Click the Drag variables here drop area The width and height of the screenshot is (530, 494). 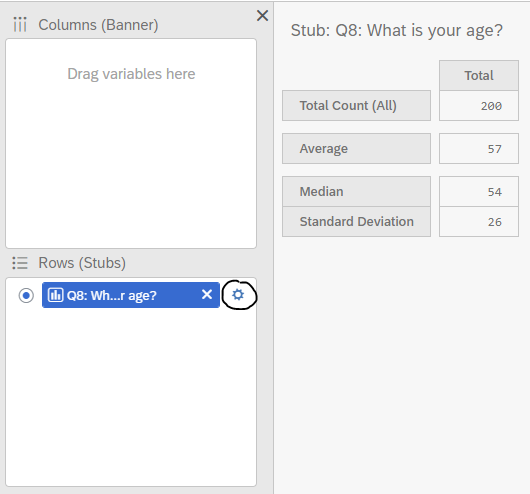click(x=131, y=143)
